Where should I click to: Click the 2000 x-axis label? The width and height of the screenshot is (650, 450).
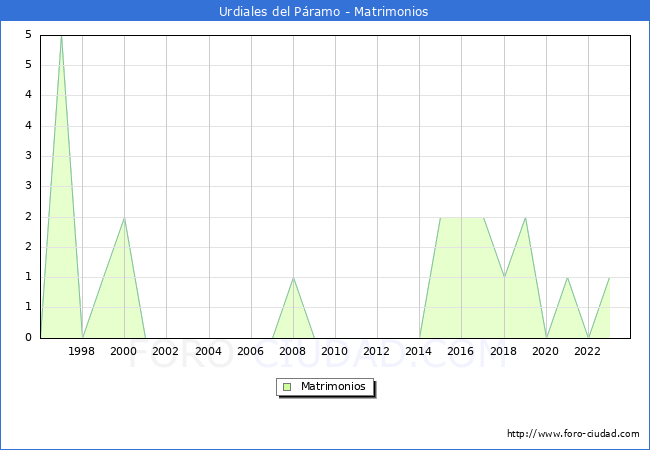click(124, 351)
